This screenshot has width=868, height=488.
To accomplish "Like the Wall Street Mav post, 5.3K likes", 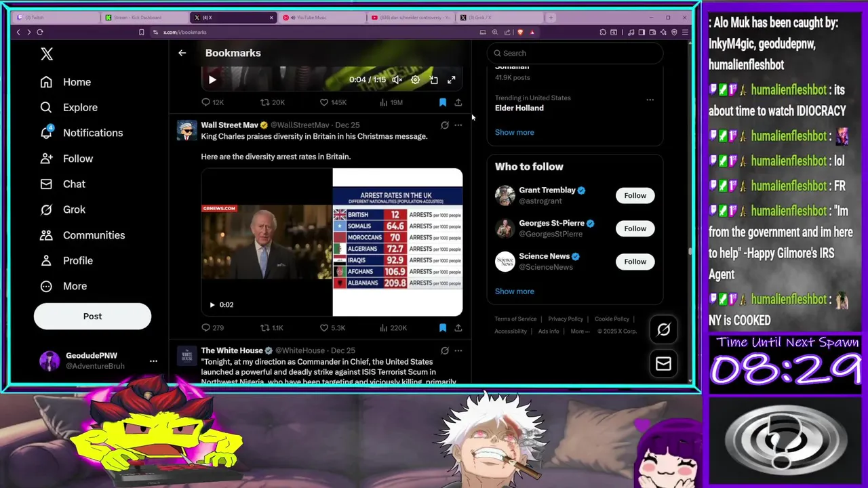I will point(332,328).
